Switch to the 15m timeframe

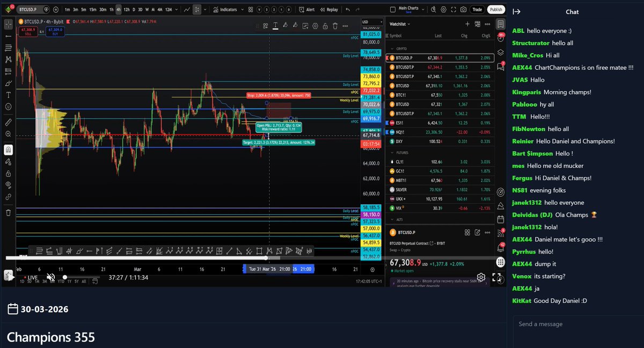tap(93, 10)
